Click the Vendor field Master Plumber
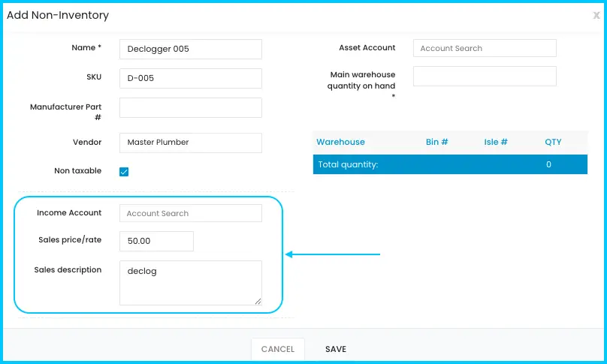Screen dimensions: 607x364 191,143
